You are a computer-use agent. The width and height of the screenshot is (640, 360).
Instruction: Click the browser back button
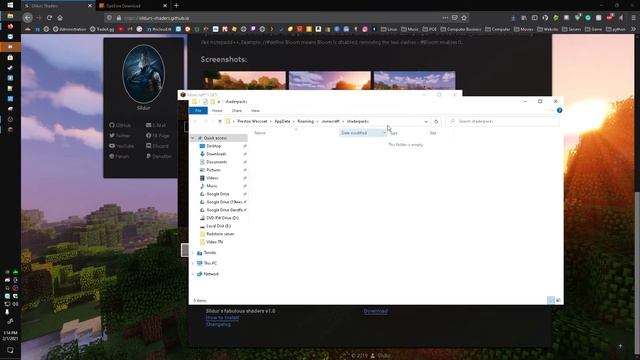[x=27, y=18]
